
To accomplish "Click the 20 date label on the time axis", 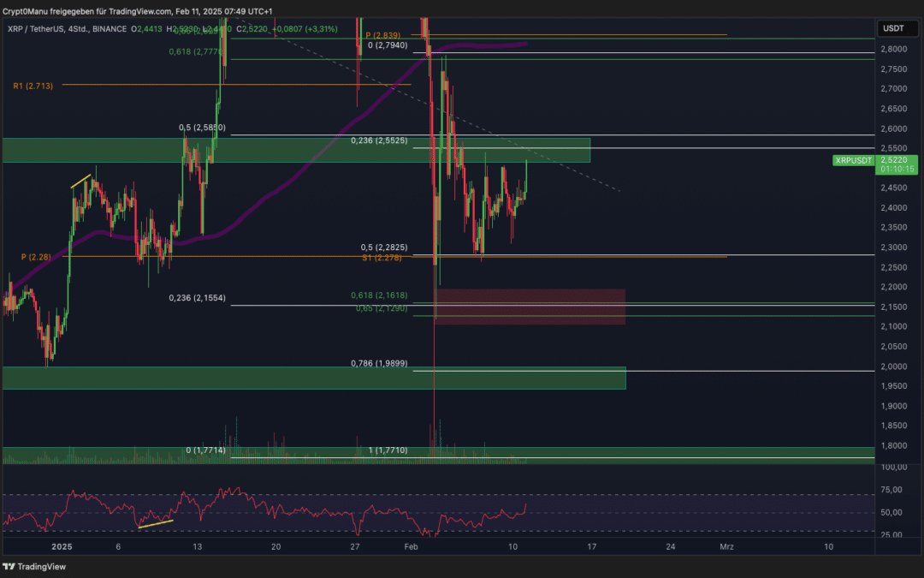I will (x=275, y=546).
